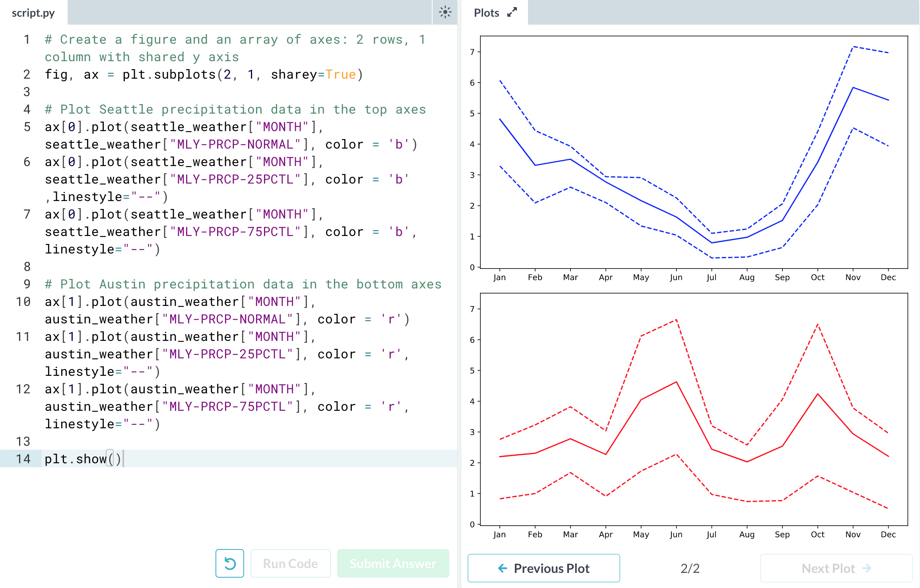The height and width of the screenshot is (588, 920).
Task: Toggle the light/dark theme sun icon
Action: tap(445, 12)
